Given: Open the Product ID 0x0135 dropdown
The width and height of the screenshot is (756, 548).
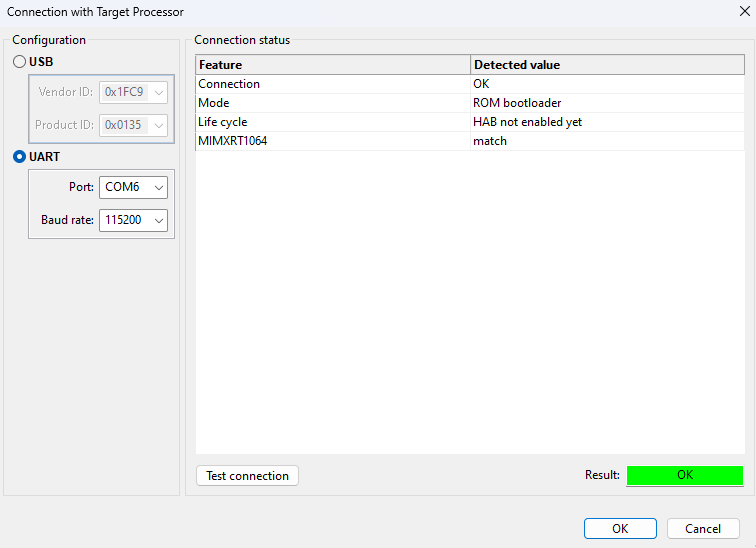Looking at the screenshot, I should [133, 125].
